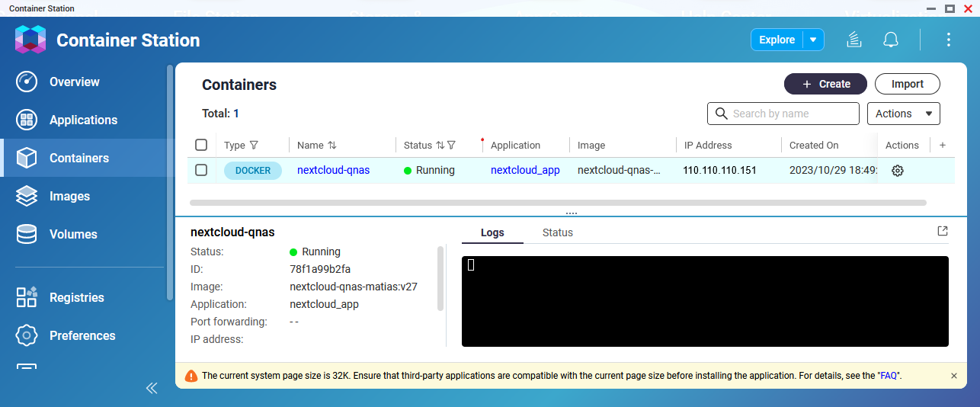Click the DOCKER type badge

coord(253,170)
